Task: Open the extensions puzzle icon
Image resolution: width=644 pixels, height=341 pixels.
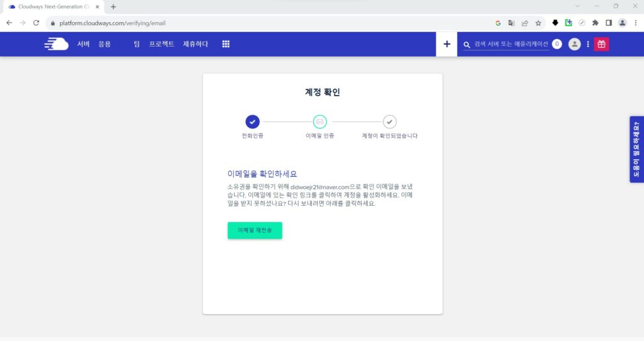Action: tap(595, 23)
